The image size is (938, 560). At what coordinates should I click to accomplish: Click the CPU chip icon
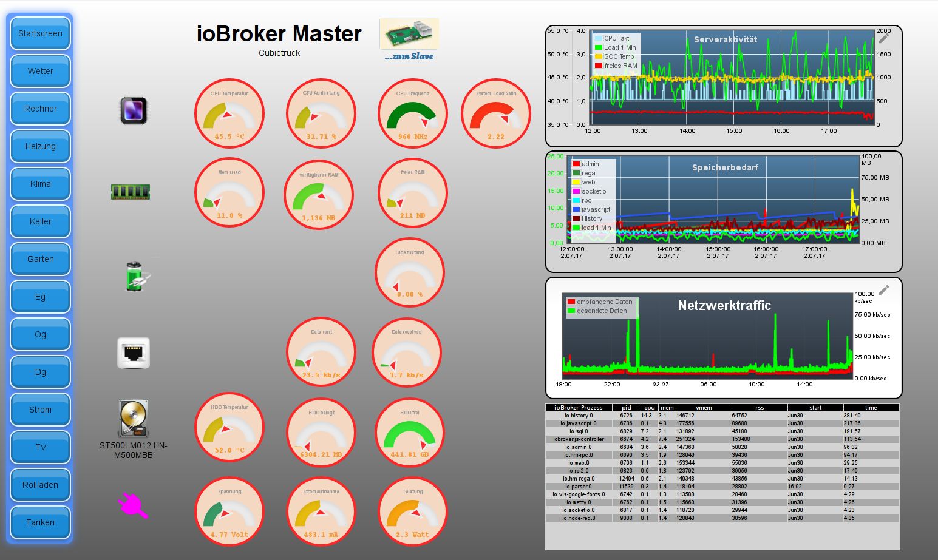coord(134,110)
